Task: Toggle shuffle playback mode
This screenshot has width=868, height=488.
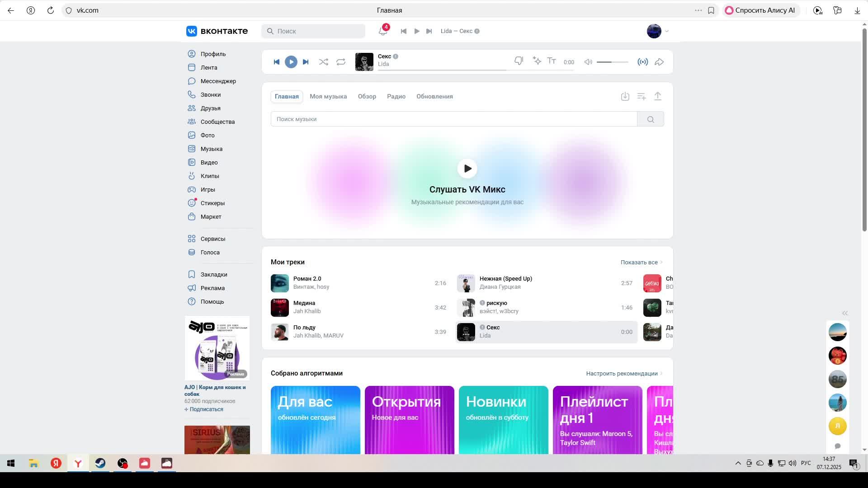Action: [323, 62]
